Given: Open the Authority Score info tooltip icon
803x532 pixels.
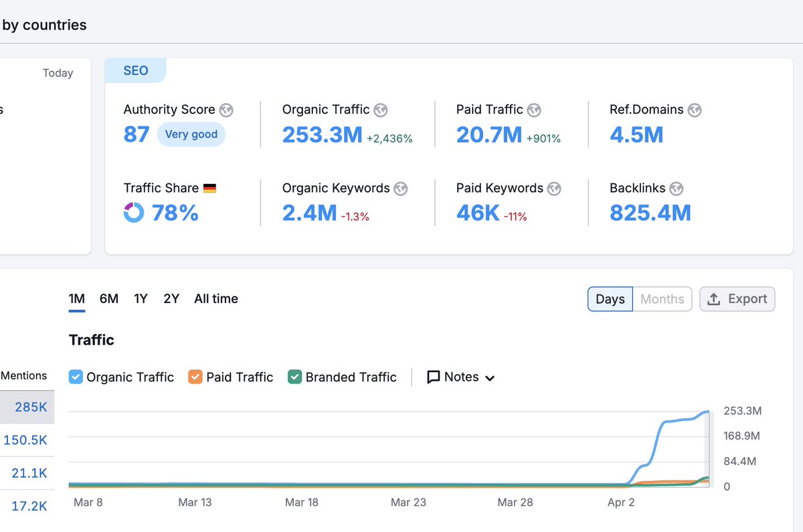Looking at the screenshot, I should coord(226,110).
